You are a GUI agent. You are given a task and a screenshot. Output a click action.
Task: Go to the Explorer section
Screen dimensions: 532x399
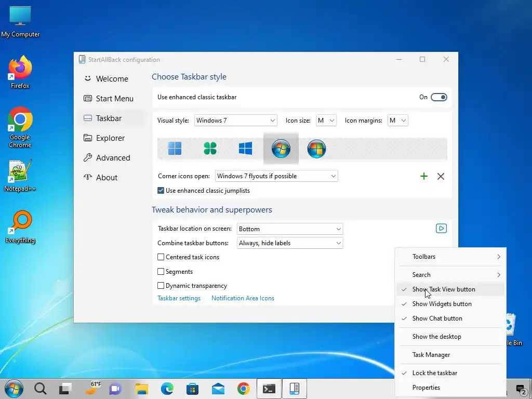(x=112, y=138)
